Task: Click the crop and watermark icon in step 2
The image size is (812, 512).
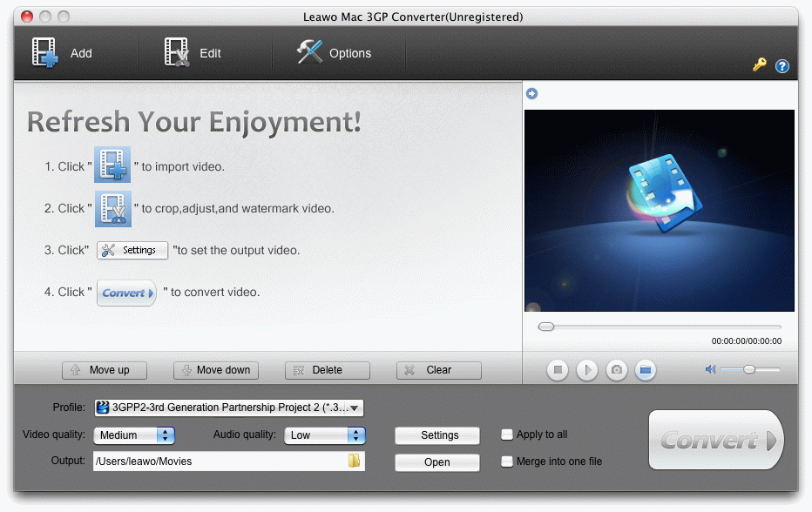Action: (x=112, y=207)
